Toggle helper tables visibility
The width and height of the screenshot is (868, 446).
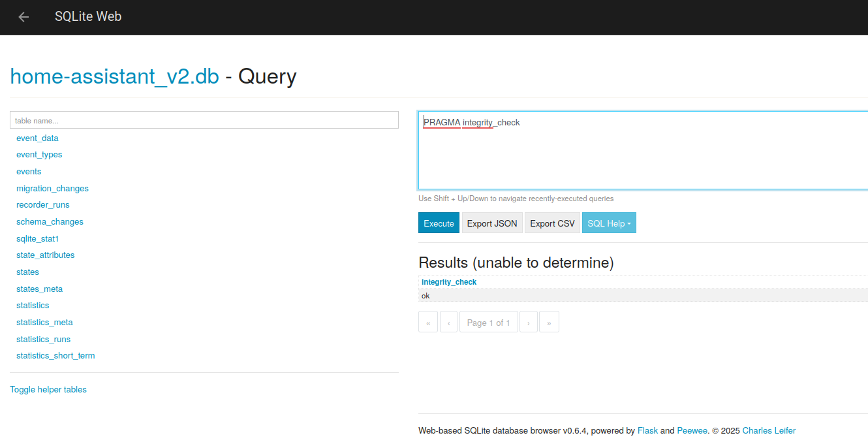(48, 390)
